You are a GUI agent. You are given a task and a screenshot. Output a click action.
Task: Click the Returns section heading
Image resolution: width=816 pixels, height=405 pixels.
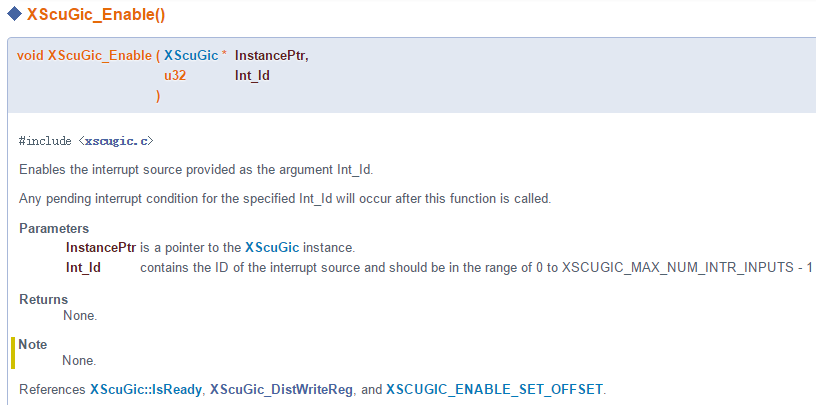tap(43, 299)
